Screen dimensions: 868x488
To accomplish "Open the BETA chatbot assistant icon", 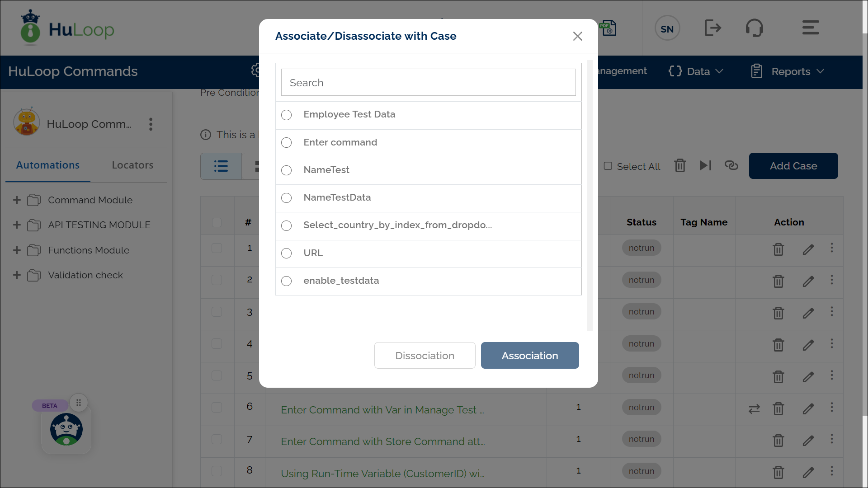I will [x=66, y=429].
